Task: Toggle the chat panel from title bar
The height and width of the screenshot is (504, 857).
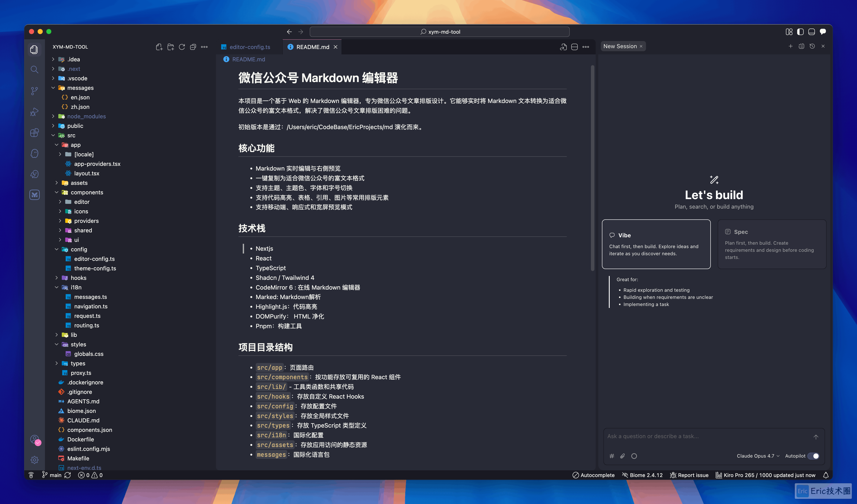Action: [823, 32]
